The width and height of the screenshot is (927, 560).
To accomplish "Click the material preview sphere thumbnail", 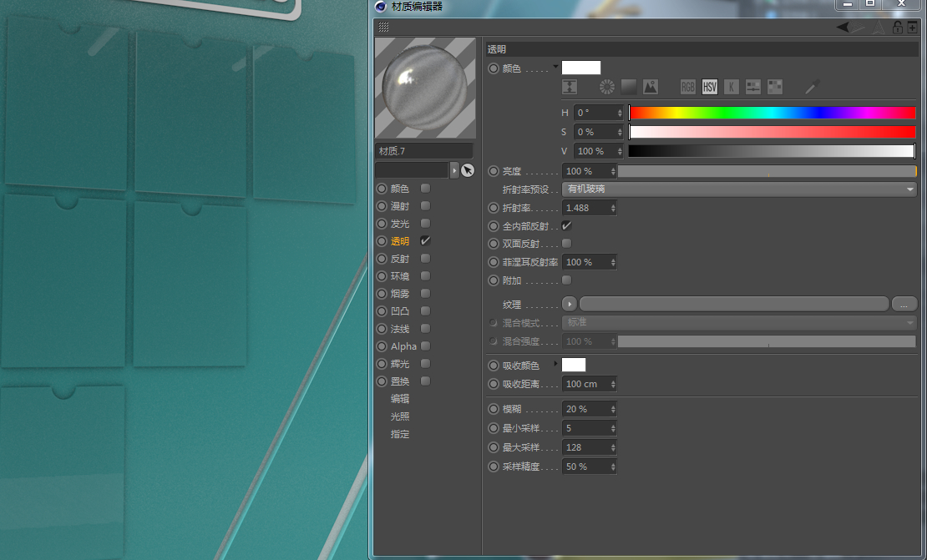I will 425,88.
